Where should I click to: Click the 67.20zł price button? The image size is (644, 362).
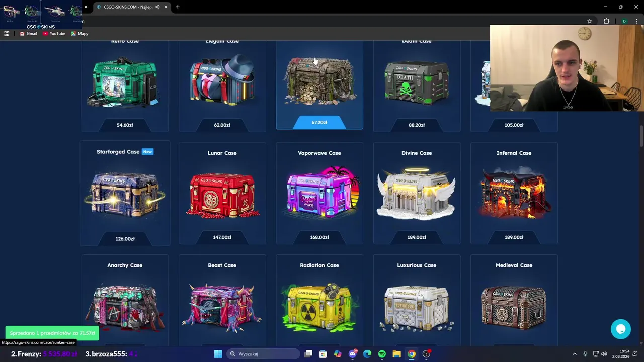[319, 122]
